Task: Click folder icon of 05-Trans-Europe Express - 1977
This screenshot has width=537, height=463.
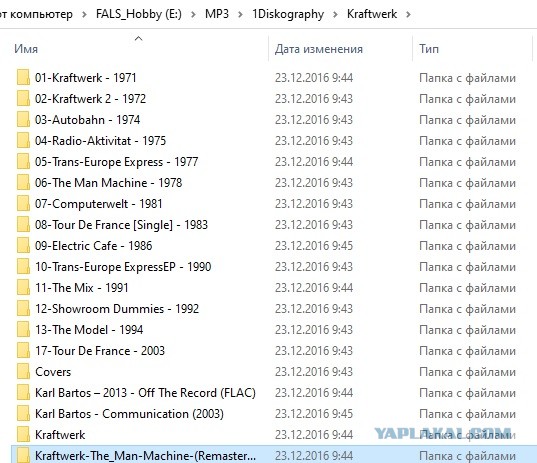Action: coord(23,161)
